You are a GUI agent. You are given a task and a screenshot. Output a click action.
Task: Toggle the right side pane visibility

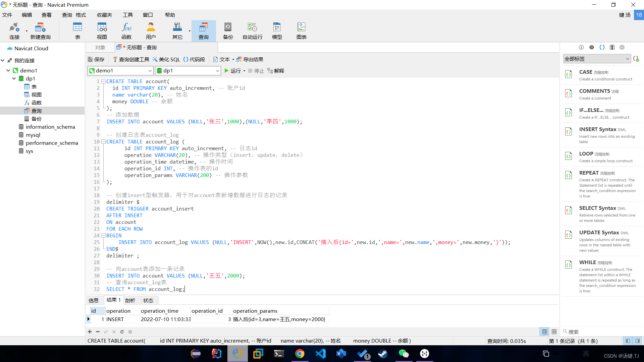638,341
